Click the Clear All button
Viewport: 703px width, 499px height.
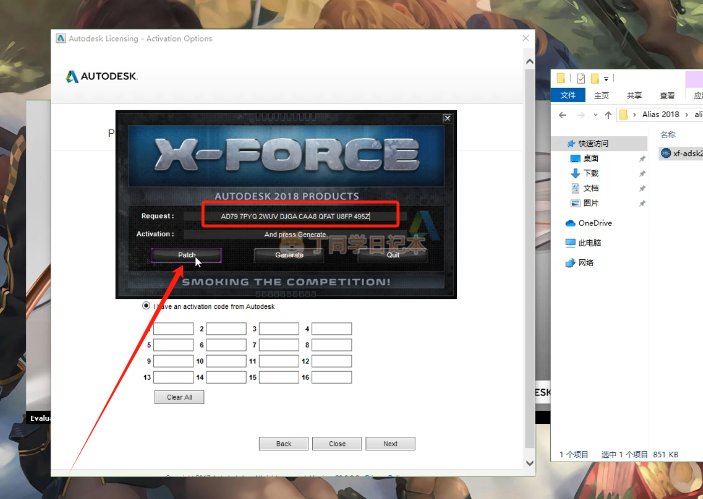point(179,397)
